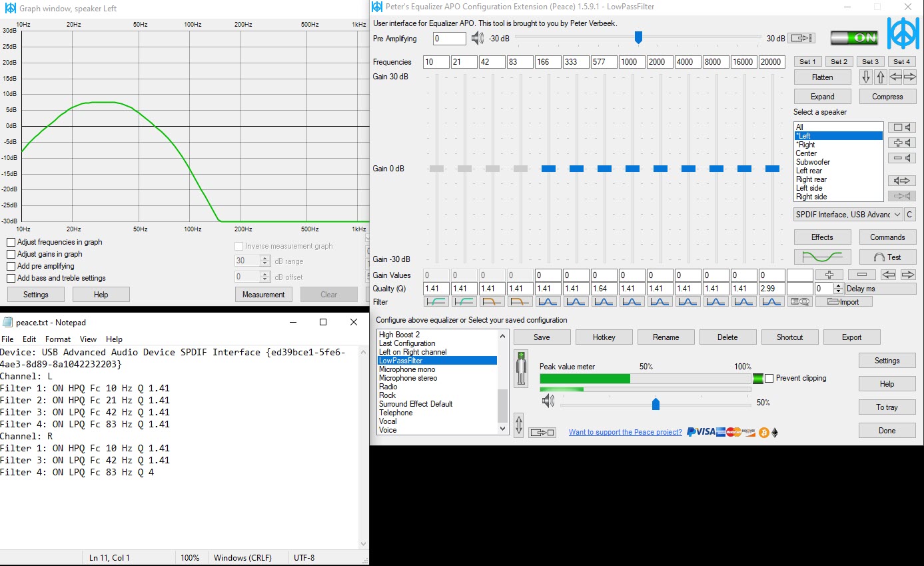Screen dimensions: 924x566
Task: Click the Import button
Action: pos(843,301)
